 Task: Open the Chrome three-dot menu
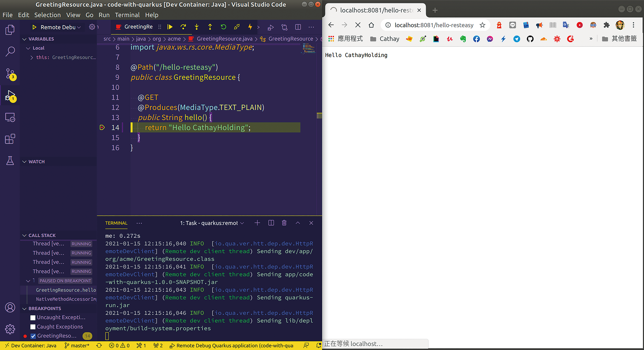click(x=633, y=25)
